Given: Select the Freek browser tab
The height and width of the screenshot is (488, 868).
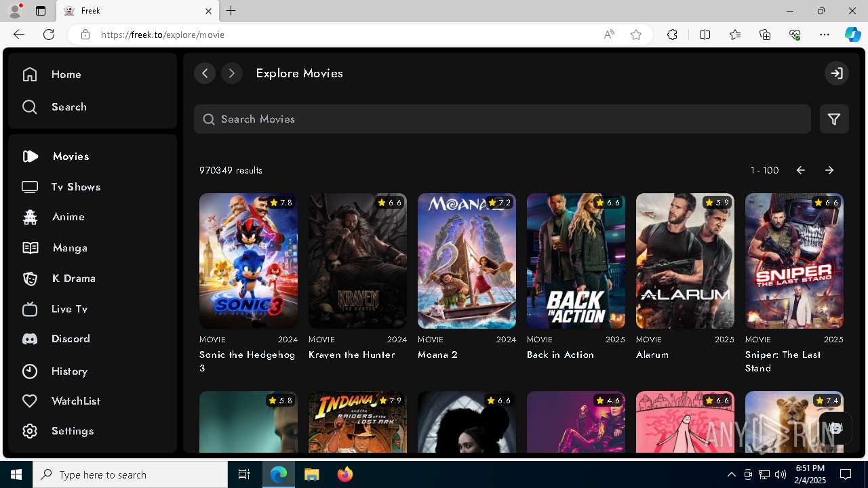Looking at the screenshot, I should click(137, 11).
